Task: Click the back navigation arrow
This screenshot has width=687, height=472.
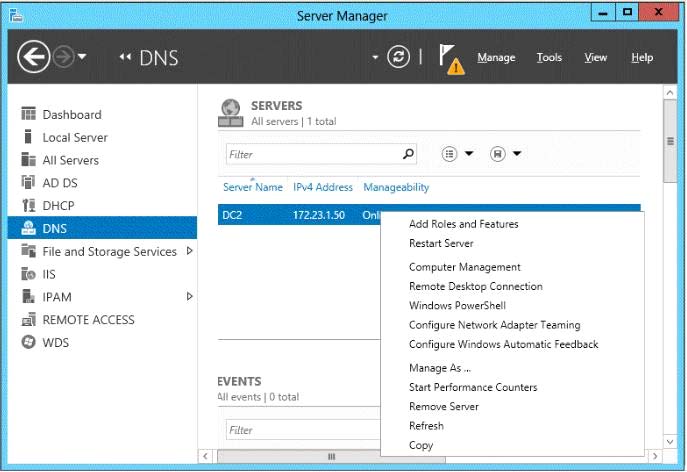Action: click(x=33, y=58)
